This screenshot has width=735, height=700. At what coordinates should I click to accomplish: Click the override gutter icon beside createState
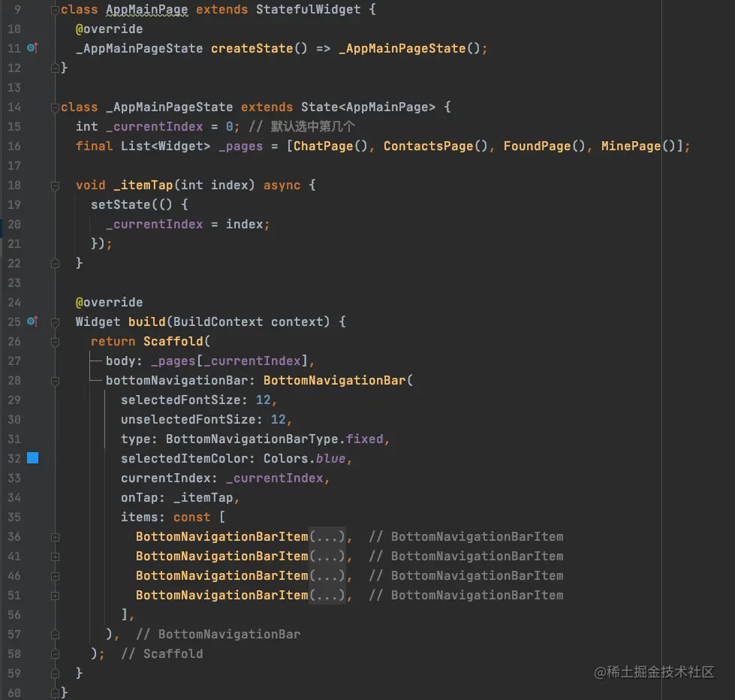pyautogui.click(x=32, y=48)
